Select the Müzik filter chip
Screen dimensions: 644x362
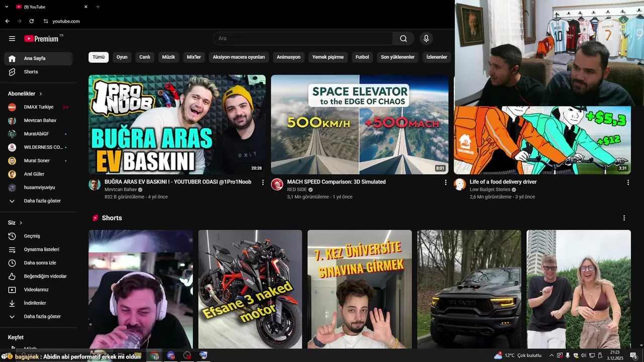(169, 57)
